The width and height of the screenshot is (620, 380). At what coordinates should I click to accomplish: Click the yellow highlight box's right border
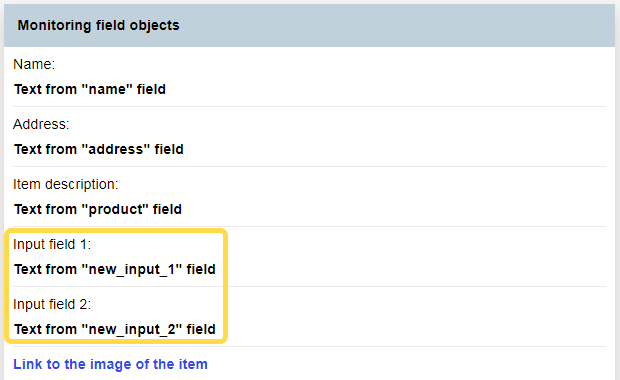coord(225,285)
